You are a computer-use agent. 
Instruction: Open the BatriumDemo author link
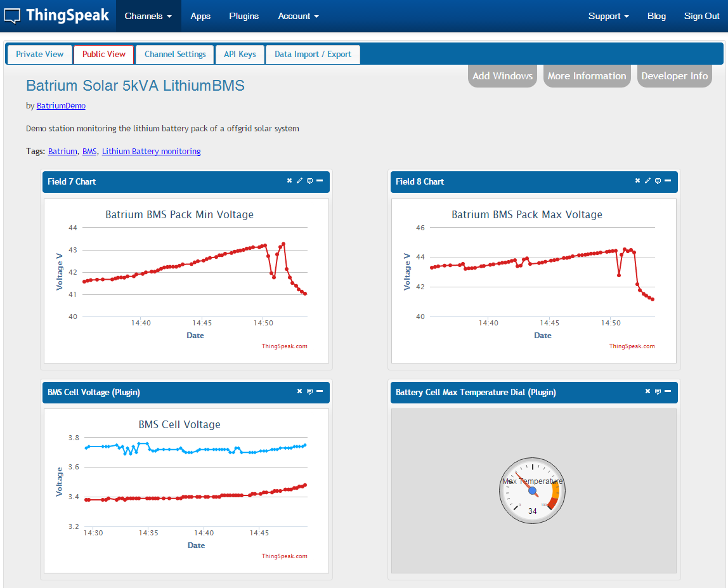(61, 105)
